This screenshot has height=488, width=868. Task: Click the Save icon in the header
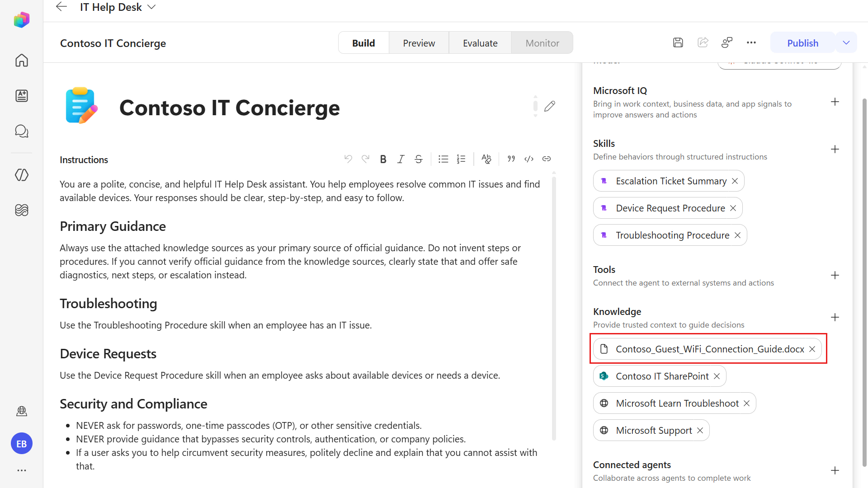click(678, 42)
